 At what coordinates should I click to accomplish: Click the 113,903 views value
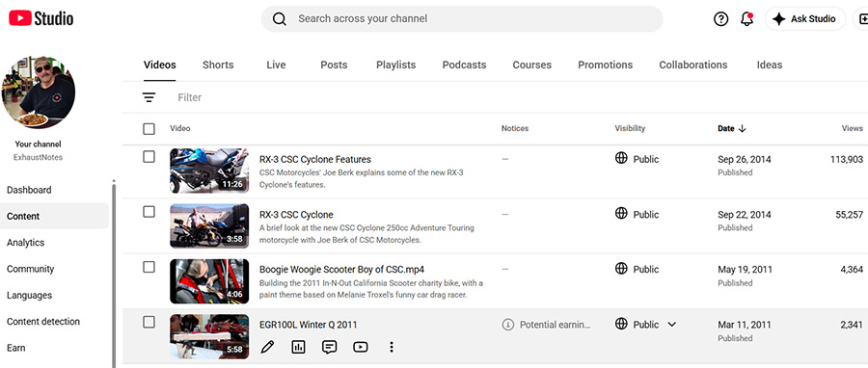click(x=847, y=159)
